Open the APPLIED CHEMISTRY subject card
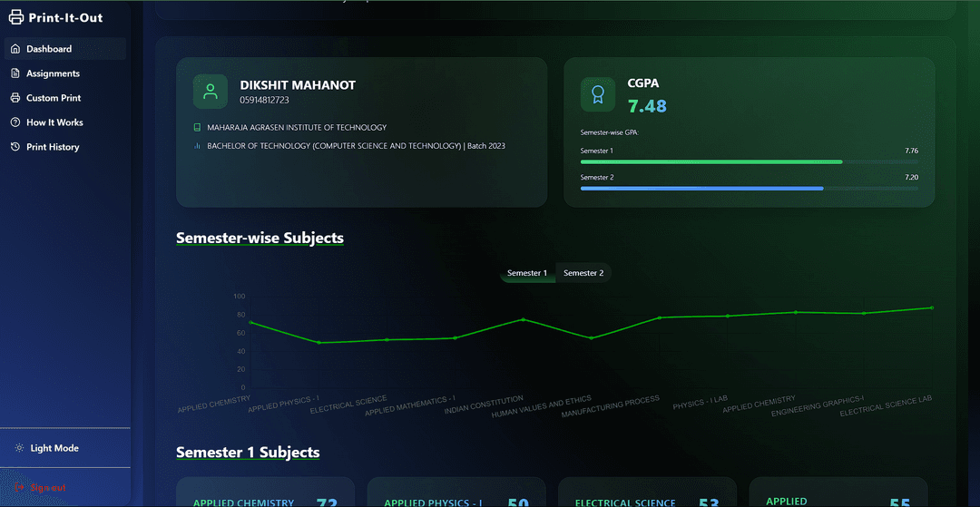Screen dimensions: 980x507 266,492
